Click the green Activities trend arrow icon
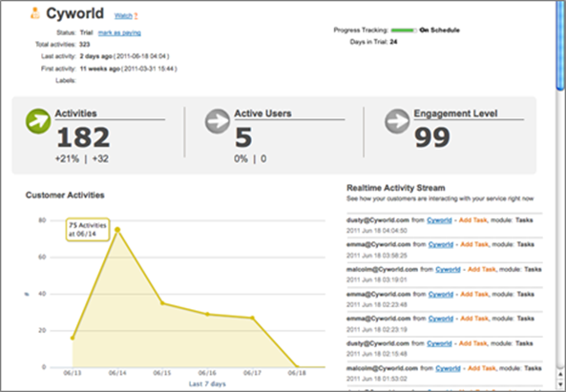 (38, 121)
